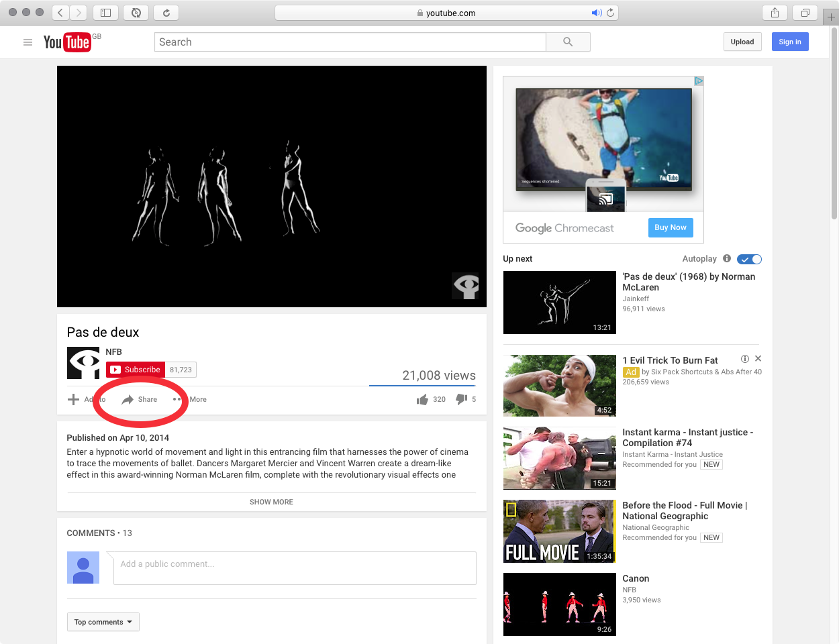Screen dimensions: 839x644
Task: Expand the description with SHOW MORE
Action: (271, 502)
